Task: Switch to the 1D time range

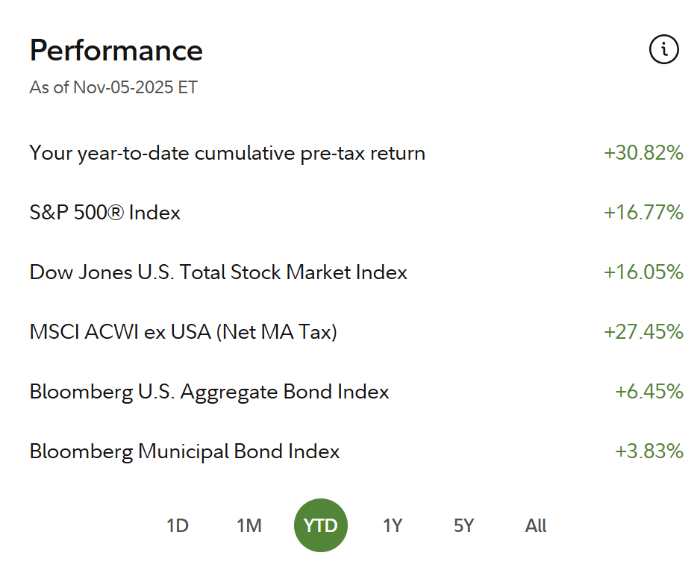Action: click(178, 525)
